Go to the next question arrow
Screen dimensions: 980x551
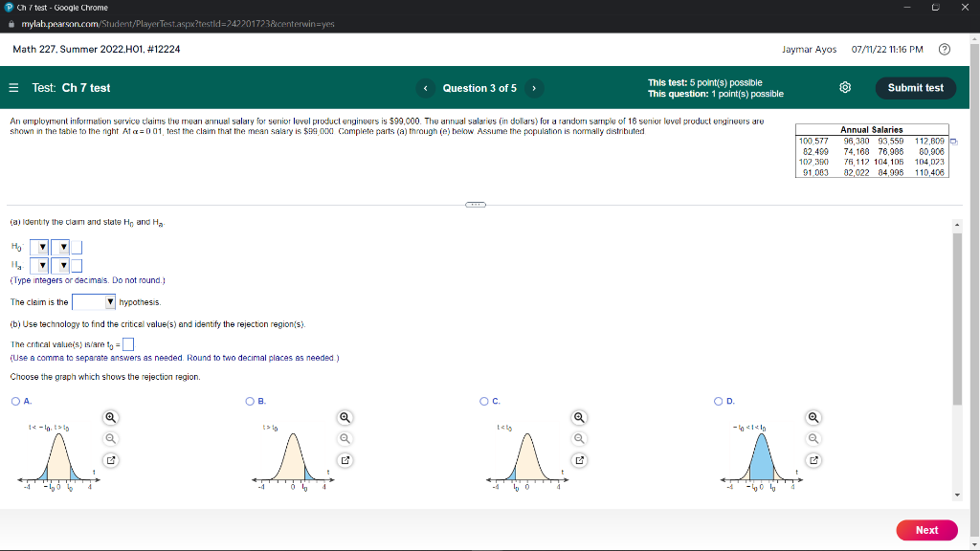tap(534, 88)
